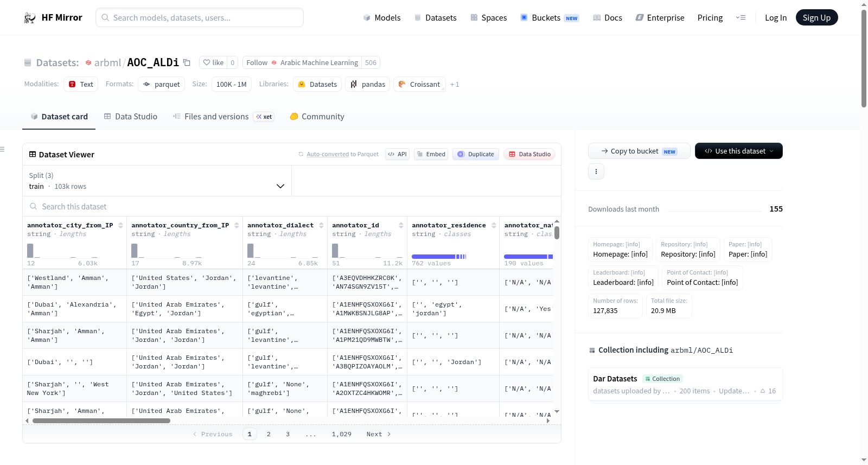
Task: Select the 100K - 1M size tag
Action: [232, 84]
